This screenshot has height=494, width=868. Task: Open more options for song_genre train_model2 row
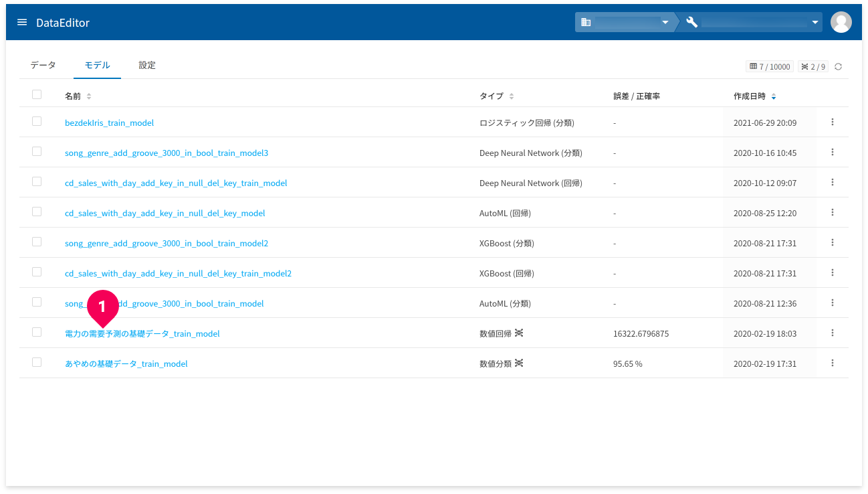[833, 242]
